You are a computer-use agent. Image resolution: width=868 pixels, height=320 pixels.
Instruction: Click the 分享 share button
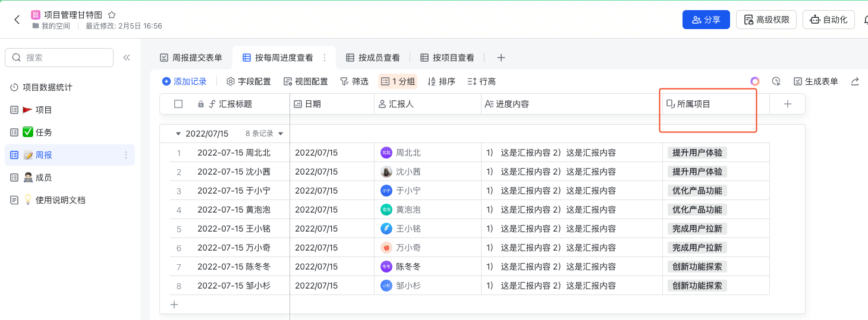[x=706, y=20]
